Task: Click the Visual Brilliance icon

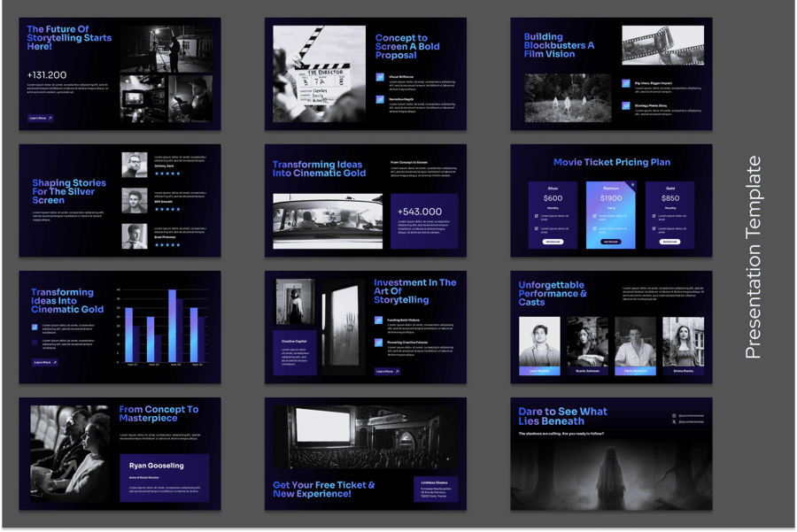Action: coord(380,78)
